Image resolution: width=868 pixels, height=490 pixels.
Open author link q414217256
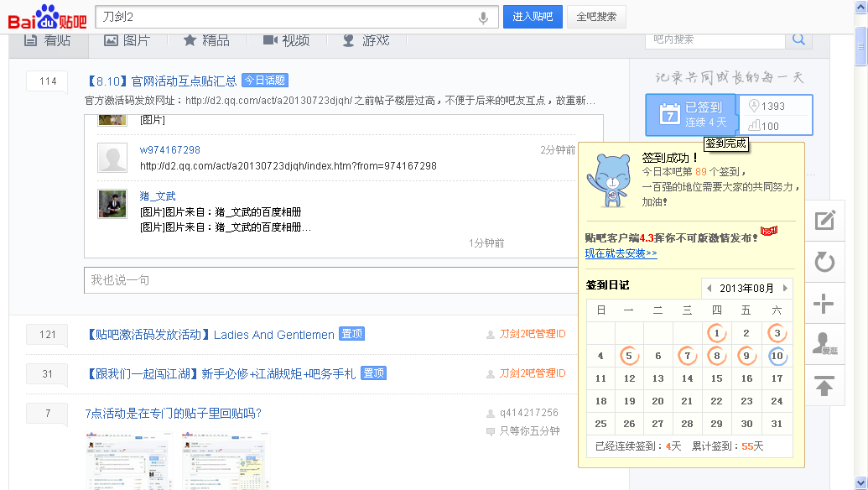[x=528, y=413]
